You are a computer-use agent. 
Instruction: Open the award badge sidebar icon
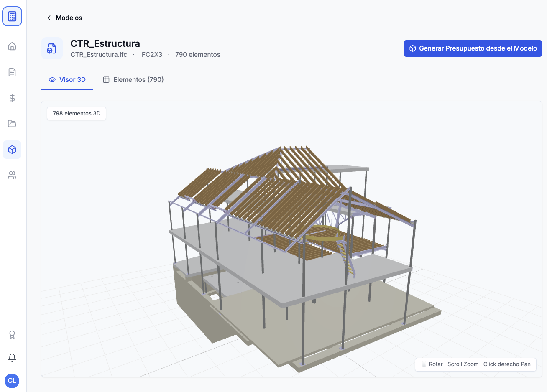12,335
